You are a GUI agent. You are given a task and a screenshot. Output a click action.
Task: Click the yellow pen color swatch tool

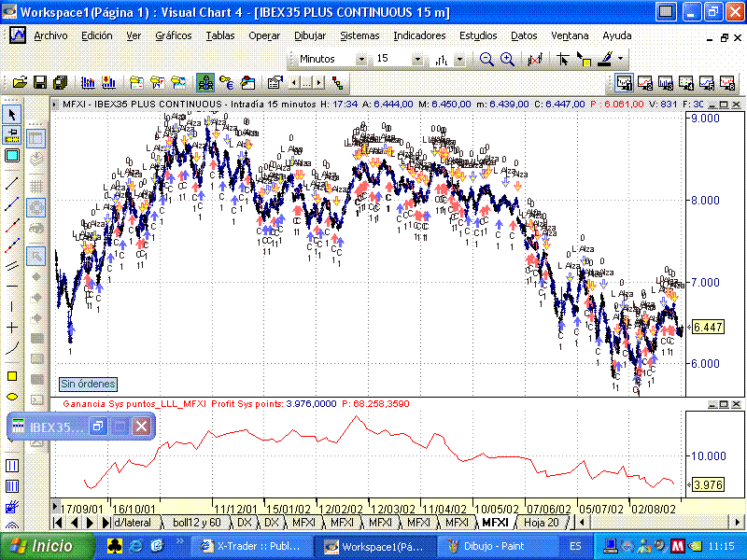pos(605,60)
